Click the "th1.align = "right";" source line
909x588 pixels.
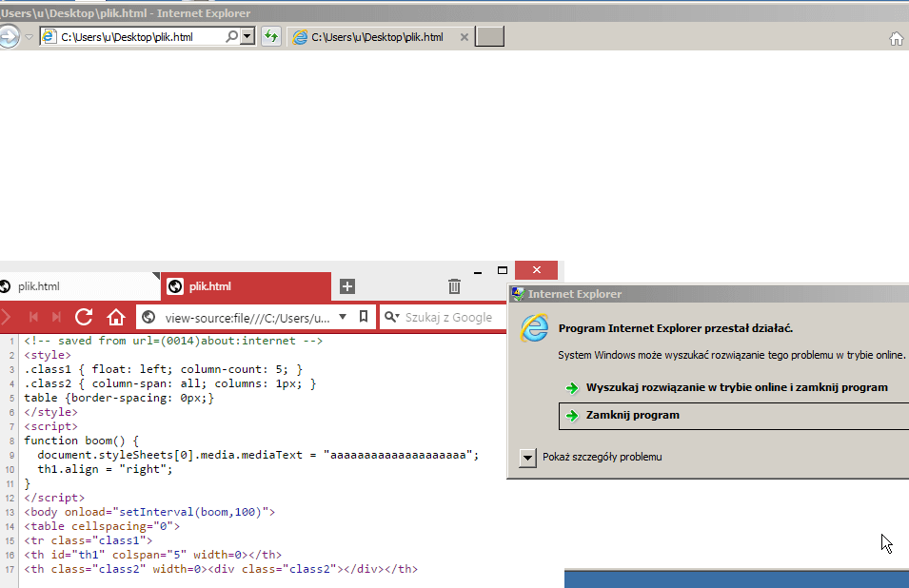coord(105,469)
